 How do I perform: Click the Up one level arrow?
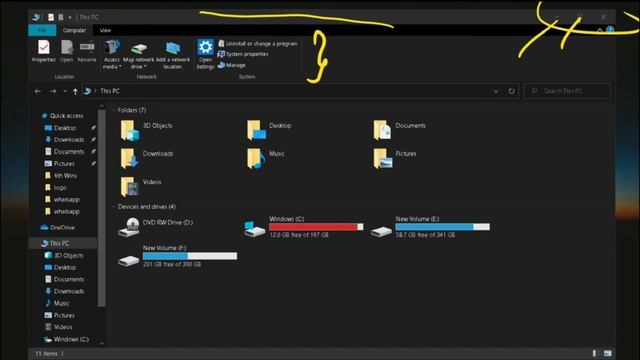click(x=75, y=91)
